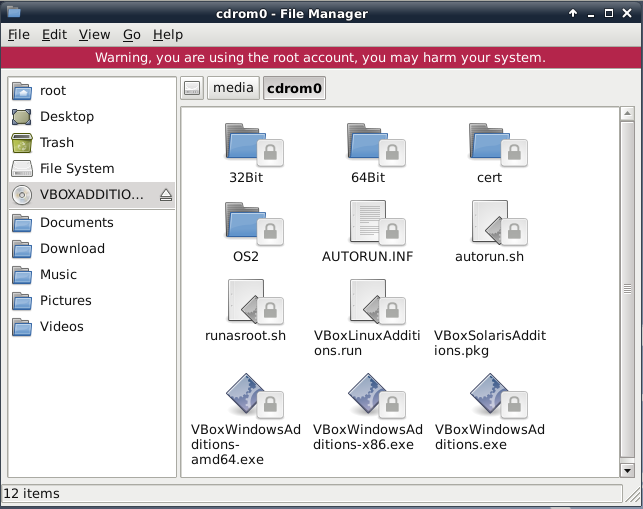Viewport: 643px width, 509px height.
Task: Click the 'Pictures' label in sidebar
Action: (x=66, y=301)
